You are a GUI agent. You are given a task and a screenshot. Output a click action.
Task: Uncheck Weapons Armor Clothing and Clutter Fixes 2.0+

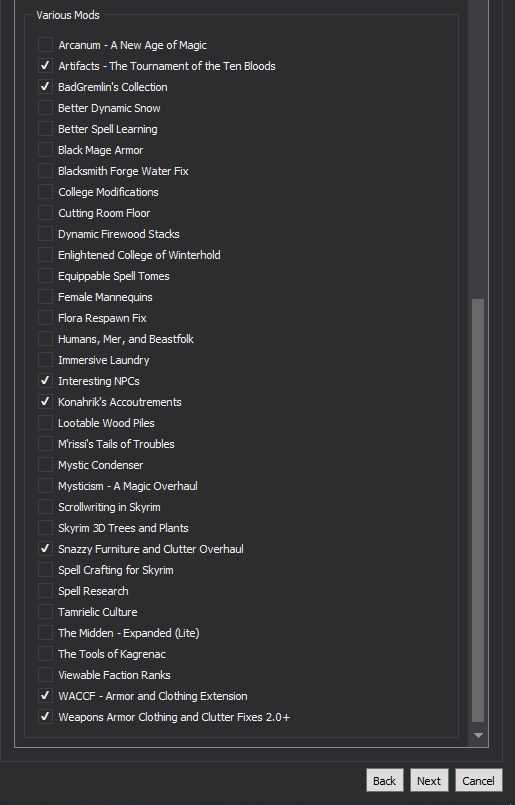click(45, 717)
